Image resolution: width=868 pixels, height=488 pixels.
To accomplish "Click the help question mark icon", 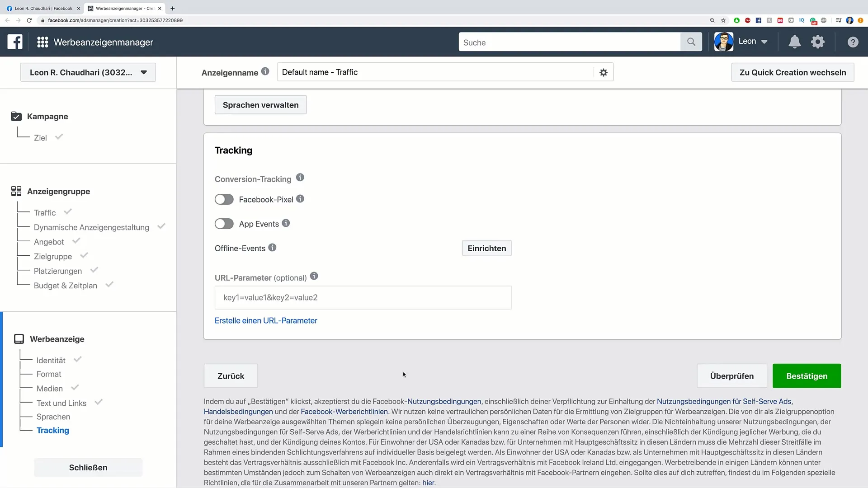I will pyautogui.click(x=853, y=42).
